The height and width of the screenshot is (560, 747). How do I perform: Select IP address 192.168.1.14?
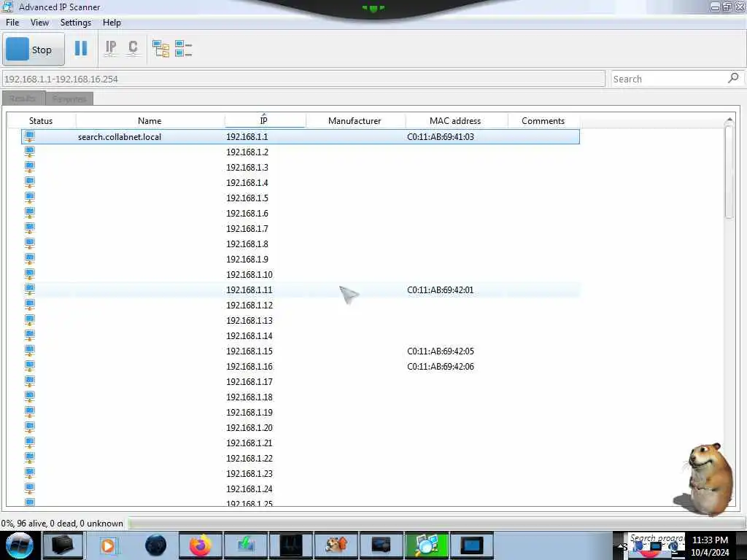(x=249, y=335)
